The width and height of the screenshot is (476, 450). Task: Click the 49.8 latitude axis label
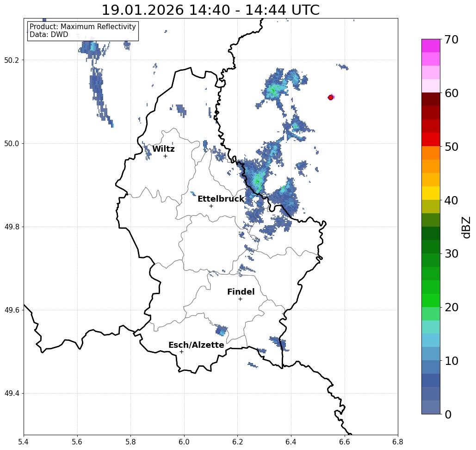[x=12, y=227]
